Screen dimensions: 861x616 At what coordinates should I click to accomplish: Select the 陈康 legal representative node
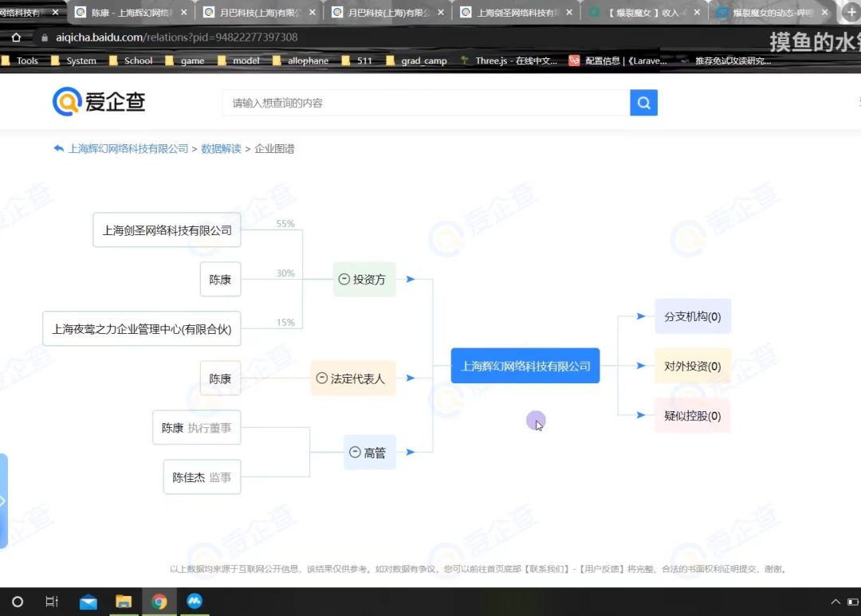pos(220,379)
